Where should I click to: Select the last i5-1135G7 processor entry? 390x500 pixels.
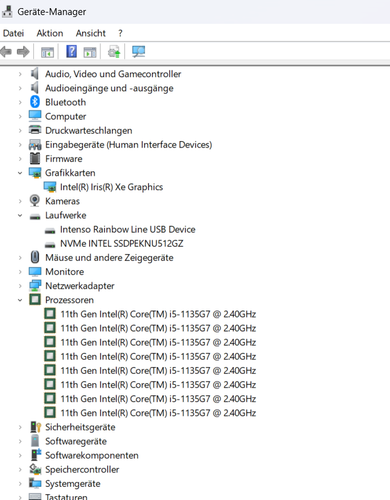[158, 413]
